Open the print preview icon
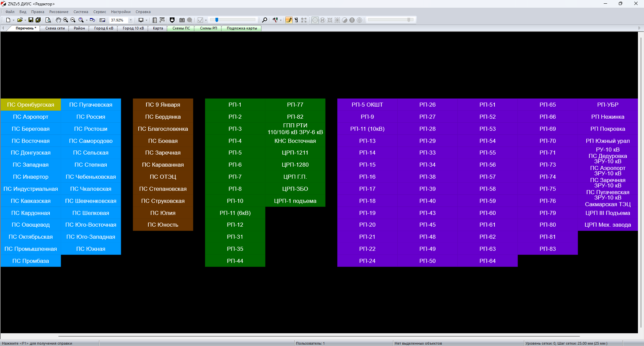The width and height of the screenshot is (644, 346). pos(48,20)
